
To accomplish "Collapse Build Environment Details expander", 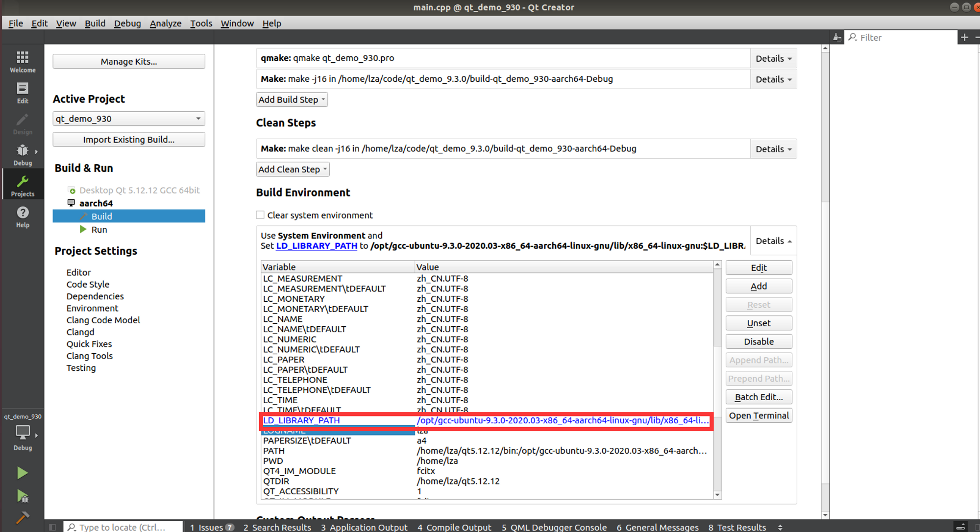I will [773, 241].
